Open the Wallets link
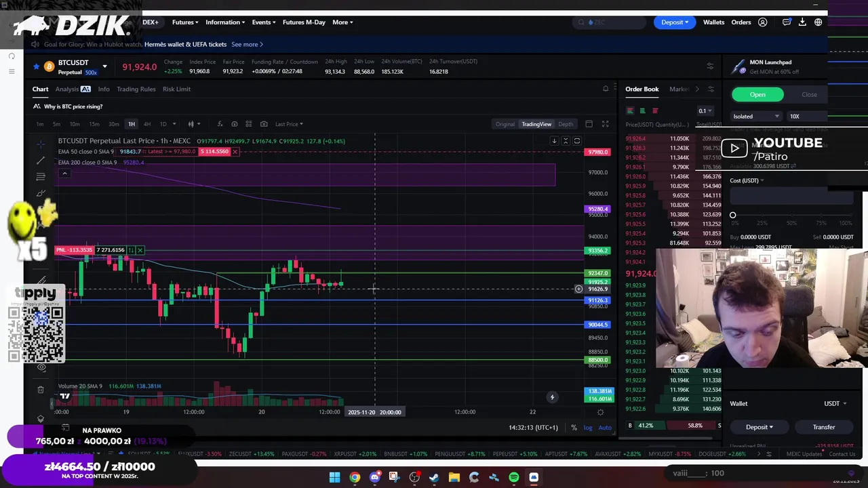Viewport: 868px width, 488px height. pyautogui.click(x=713, y=22)
